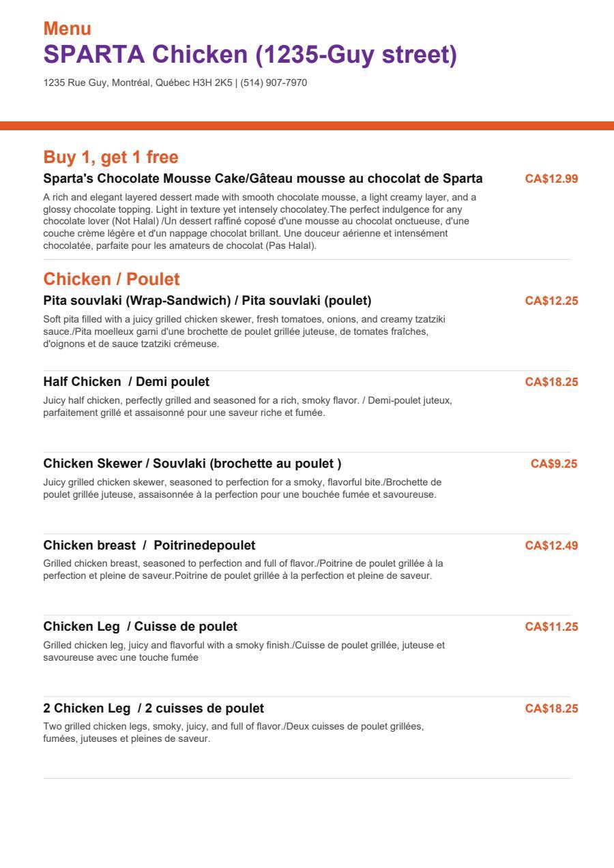Open the Pita souvlaki Wrap-Sandwich item
The image size is (614, 868).
(x=207, y=301)
